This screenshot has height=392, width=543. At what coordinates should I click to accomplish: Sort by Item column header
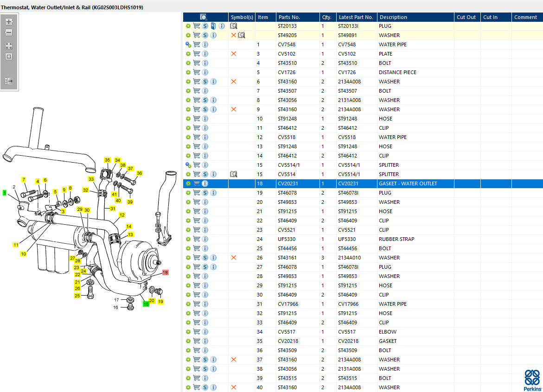pos(265,17)
